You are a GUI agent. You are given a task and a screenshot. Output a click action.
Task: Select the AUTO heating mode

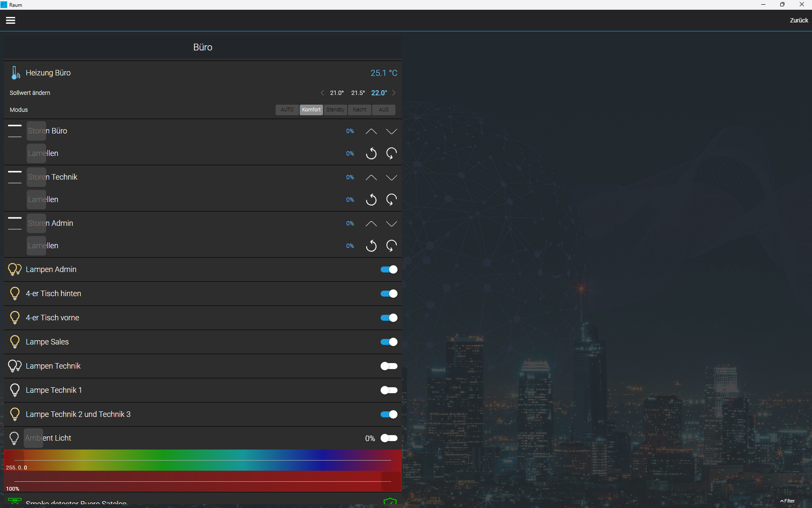click(x=287, y=110)
